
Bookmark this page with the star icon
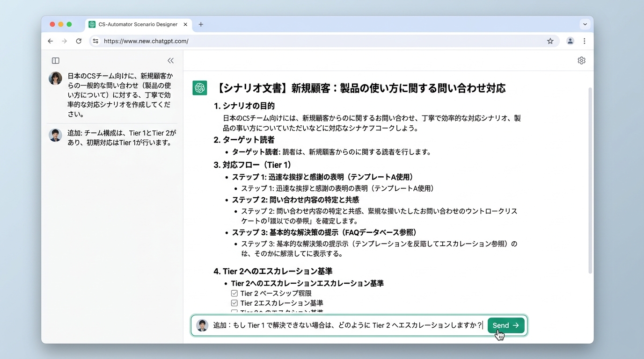(x=550, y=41)
